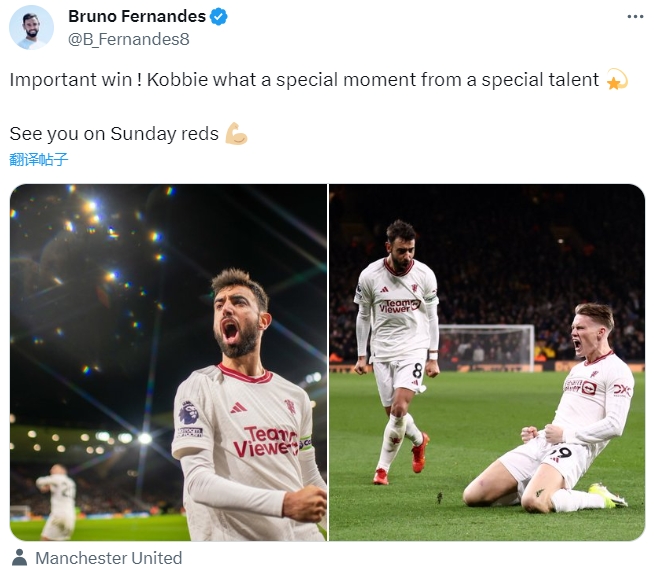
Task: Click the dizzy star emoji in tweet
Action: pyautogui.click(x=616, y=79)
